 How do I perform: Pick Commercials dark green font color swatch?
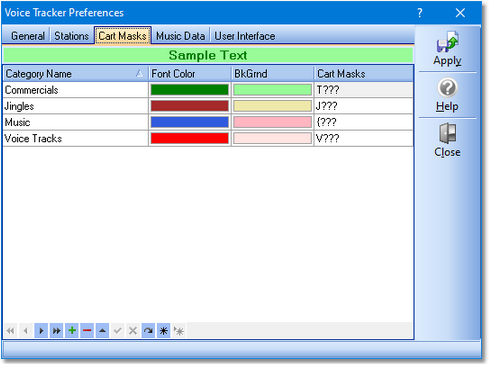point(190,90)
